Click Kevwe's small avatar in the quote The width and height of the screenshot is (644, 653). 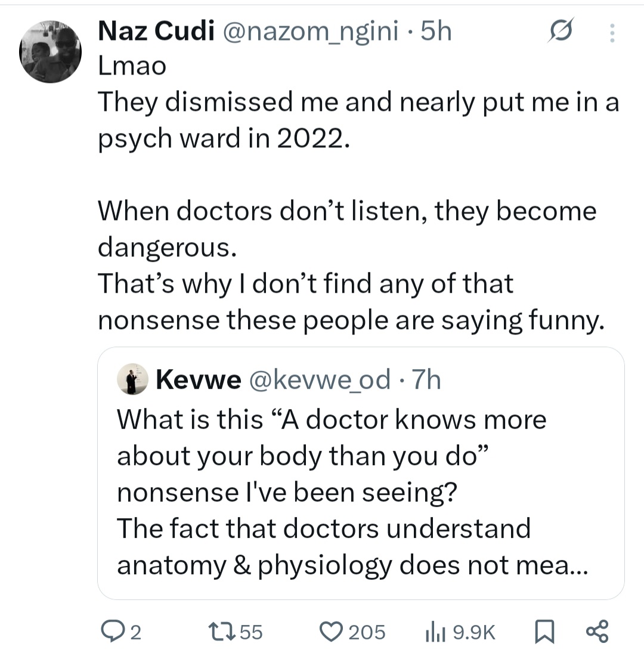click(x=132, y=379)
